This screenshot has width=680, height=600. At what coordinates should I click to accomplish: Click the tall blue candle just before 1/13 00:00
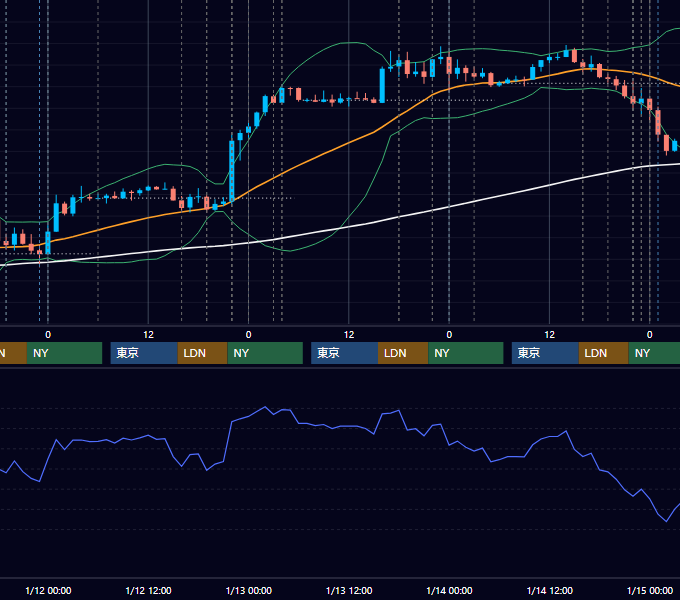[232, 170]
